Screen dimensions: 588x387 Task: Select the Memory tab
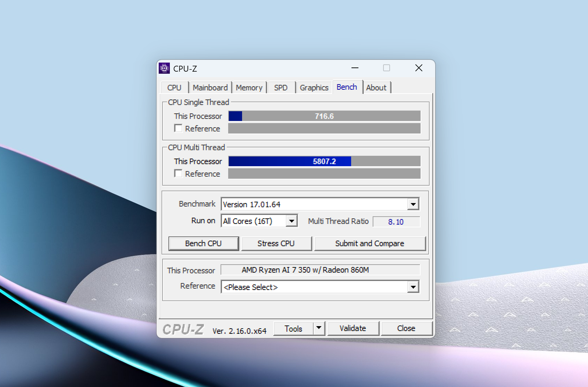(249, 88)
